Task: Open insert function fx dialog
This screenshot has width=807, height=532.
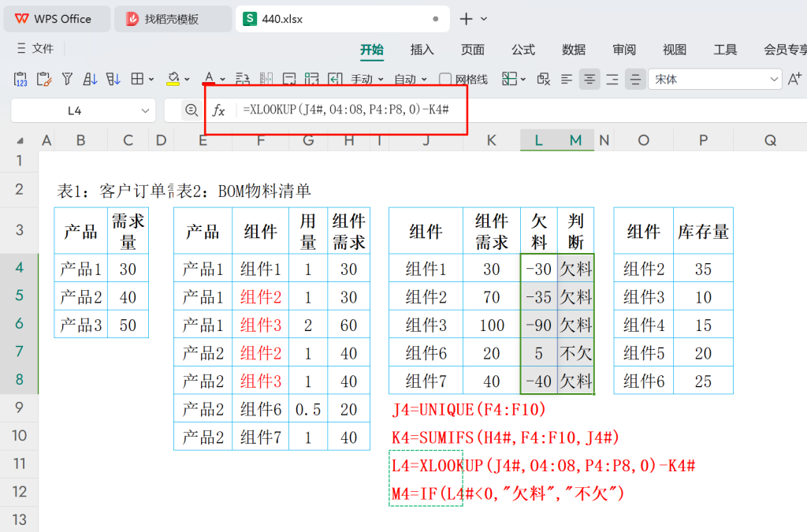Action: 219,110
